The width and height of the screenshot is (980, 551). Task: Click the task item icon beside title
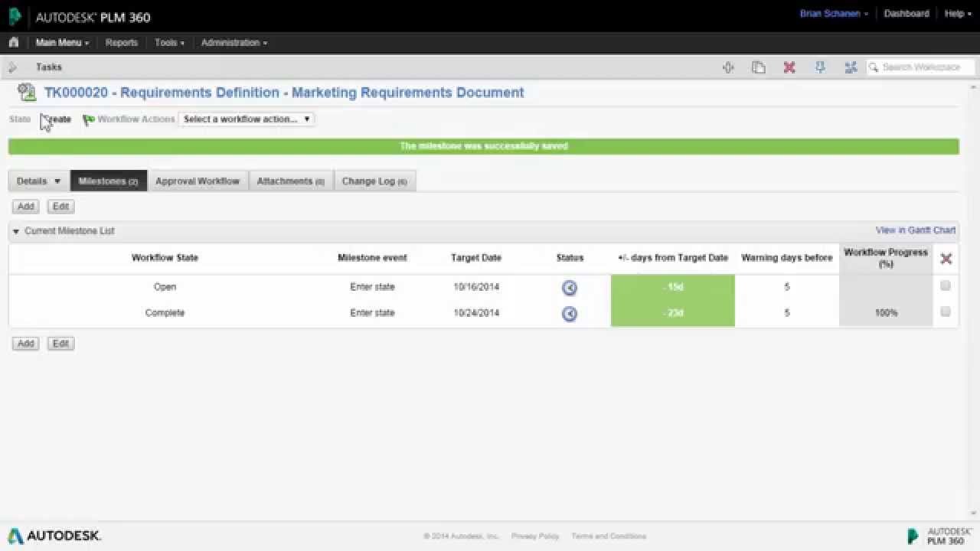(x=28, y=93)
